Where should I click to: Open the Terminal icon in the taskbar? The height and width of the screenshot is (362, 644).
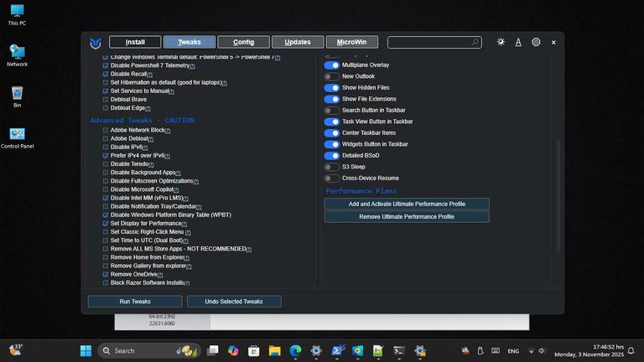tap(398, 350)
